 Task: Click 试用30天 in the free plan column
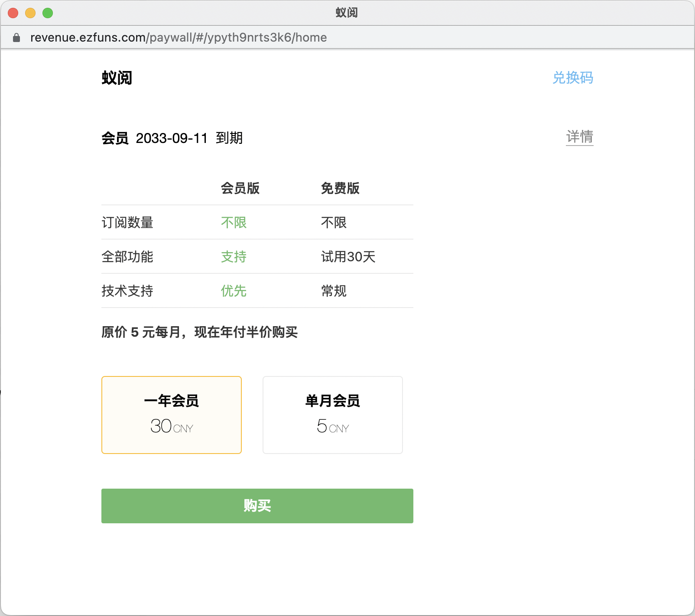pos(348,256)
